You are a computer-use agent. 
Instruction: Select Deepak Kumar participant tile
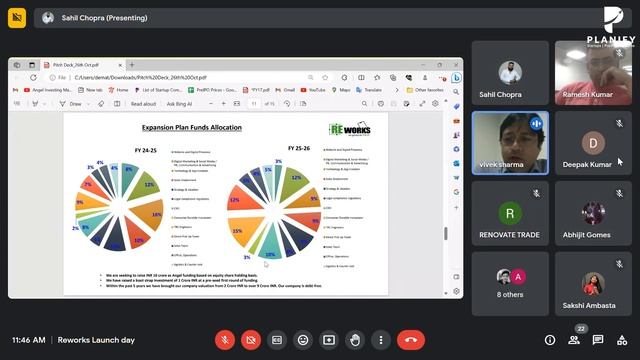click(x=593, y=143)
